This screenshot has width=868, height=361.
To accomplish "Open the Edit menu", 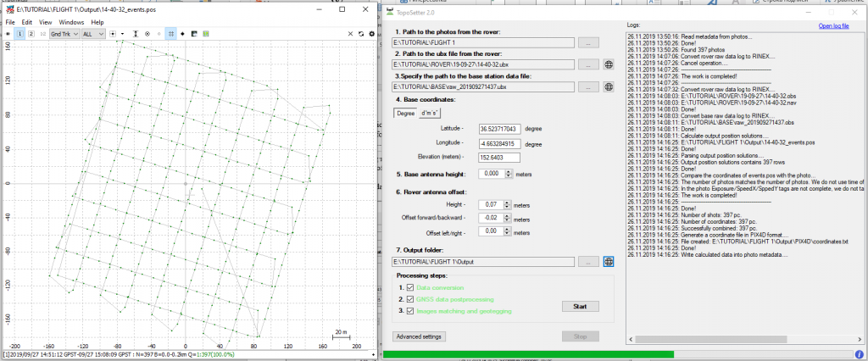I will (x=27, y=21).
